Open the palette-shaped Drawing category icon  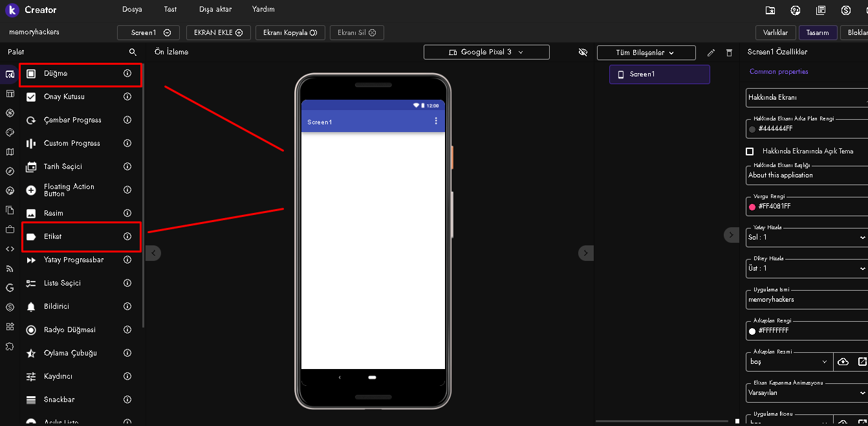coord(10,132)
